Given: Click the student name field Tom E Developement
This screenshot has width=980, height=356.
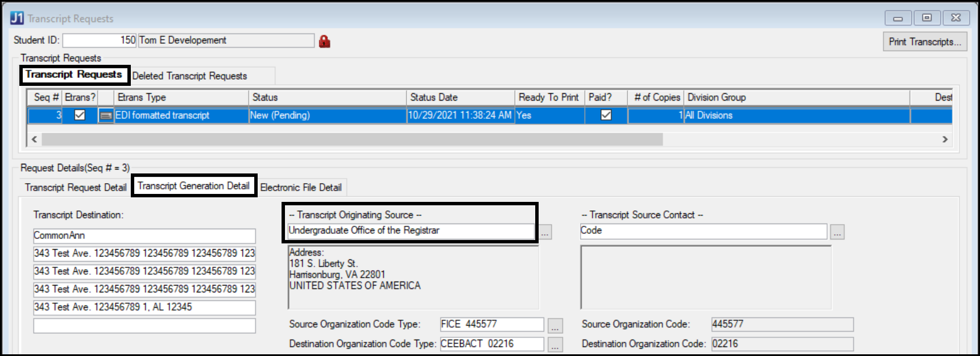Looking at the screenshot, I should click(226, 40).
